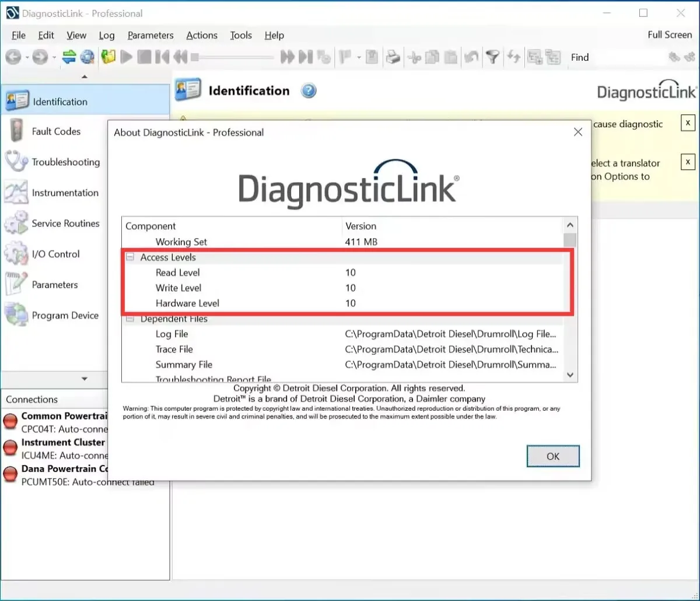Open the Help menu
Image resolution: width=700 pixels, height=601 pixels.
tap(274, 35)
